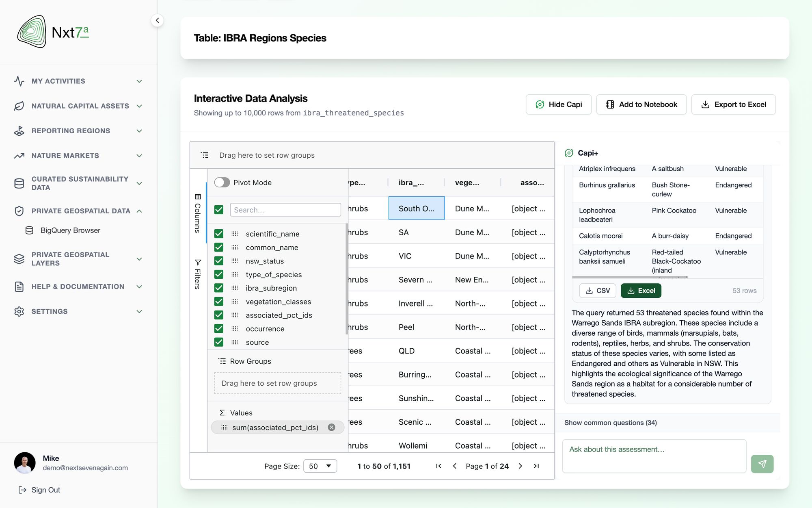Click Add to Notebook button
The image size is (812, 508).
(x=641, y=104)
